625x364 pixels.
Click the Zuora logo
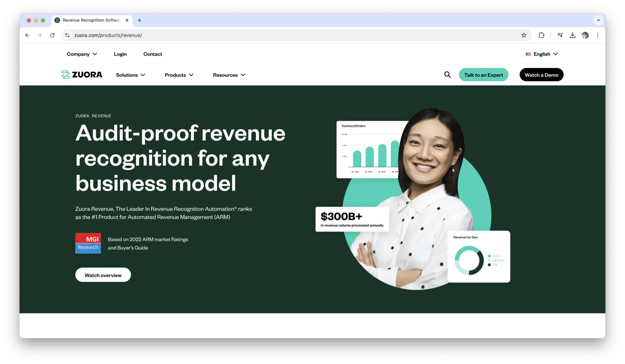point(82,74)
